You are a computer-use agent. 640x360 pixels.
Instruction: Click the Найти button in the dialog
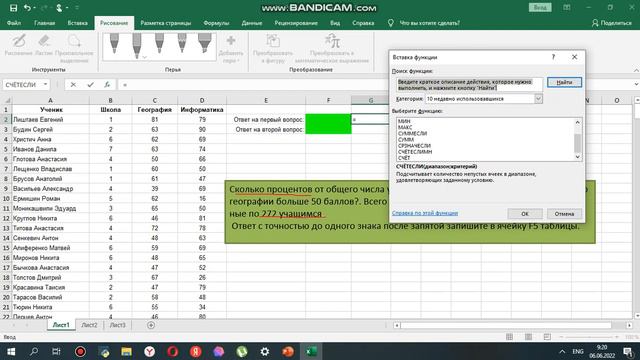pos(564,82)
